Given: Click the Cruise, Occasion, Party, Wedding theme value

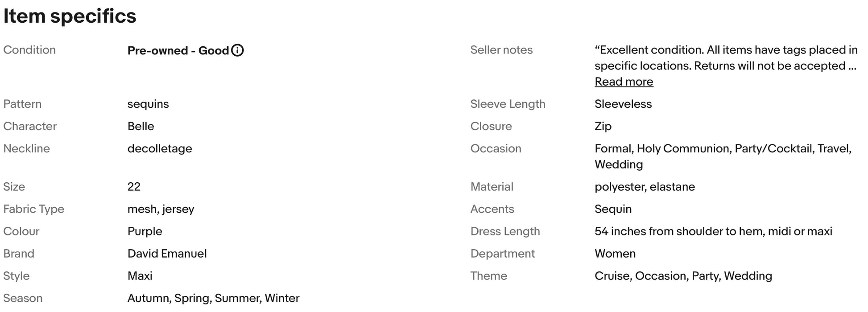Looking at the screenshot, I should [683, 276].
